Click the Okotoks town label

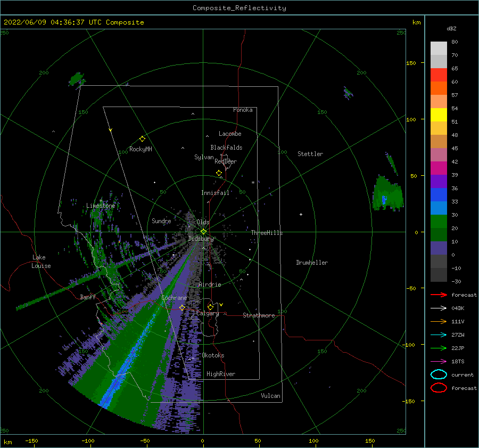213,355
